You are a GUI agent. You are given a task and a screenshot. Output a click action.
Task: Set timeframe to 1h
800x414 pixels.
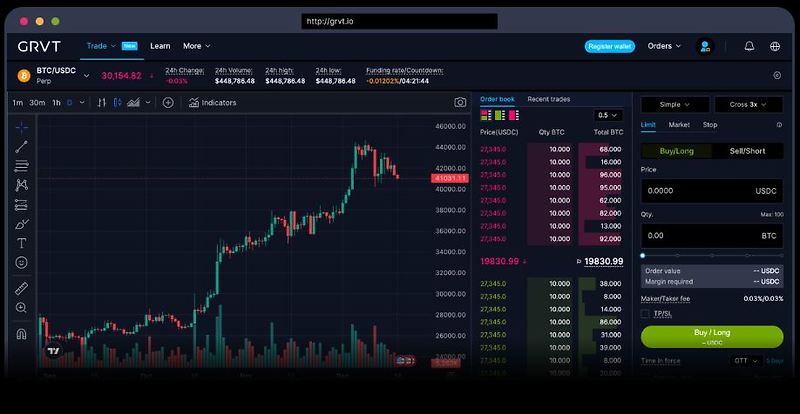(x=56, y=103)
